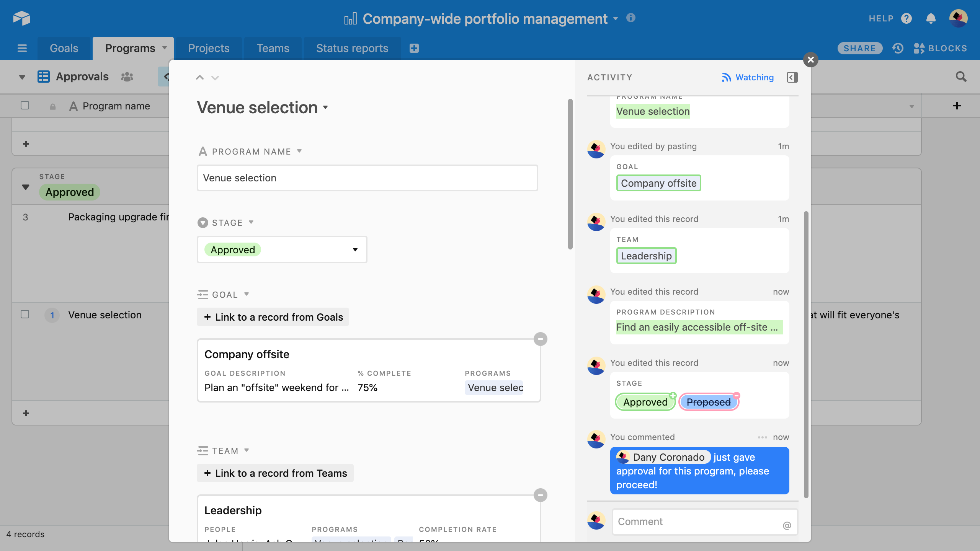Click the Share button
The width and height of the screenshot is (980, 551).
[x=859, y=48]
